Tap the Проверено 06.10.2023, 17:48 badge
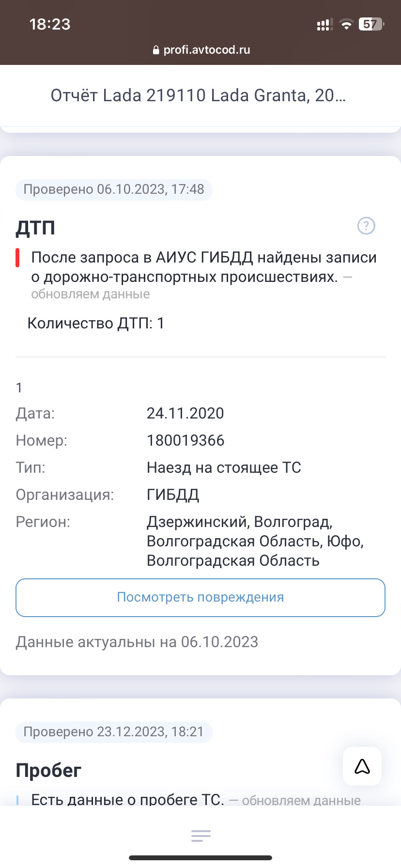This screenshot has height=868, width=401. coord(114,189)
